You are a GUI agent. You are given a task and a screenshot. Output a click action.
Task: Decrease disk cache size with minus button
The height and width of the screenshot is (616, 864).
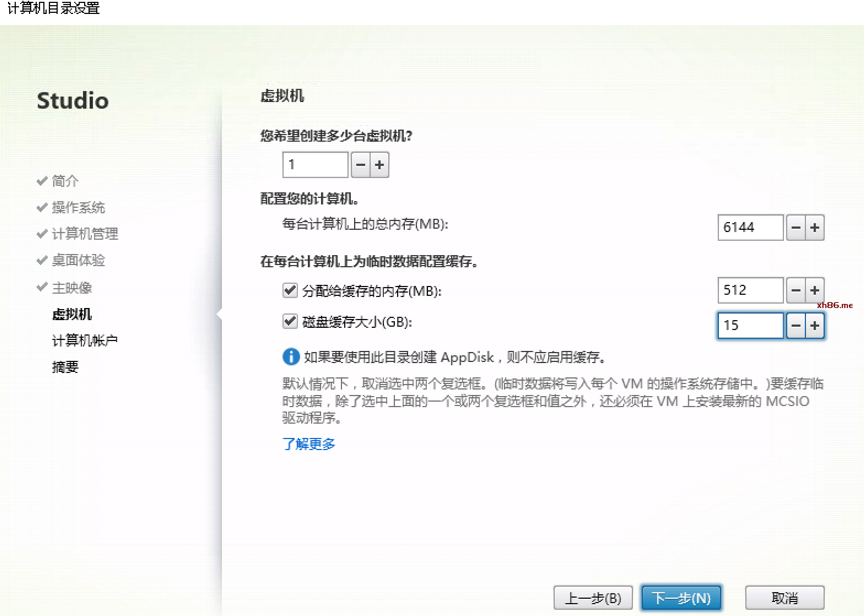[x=796, y=326]
